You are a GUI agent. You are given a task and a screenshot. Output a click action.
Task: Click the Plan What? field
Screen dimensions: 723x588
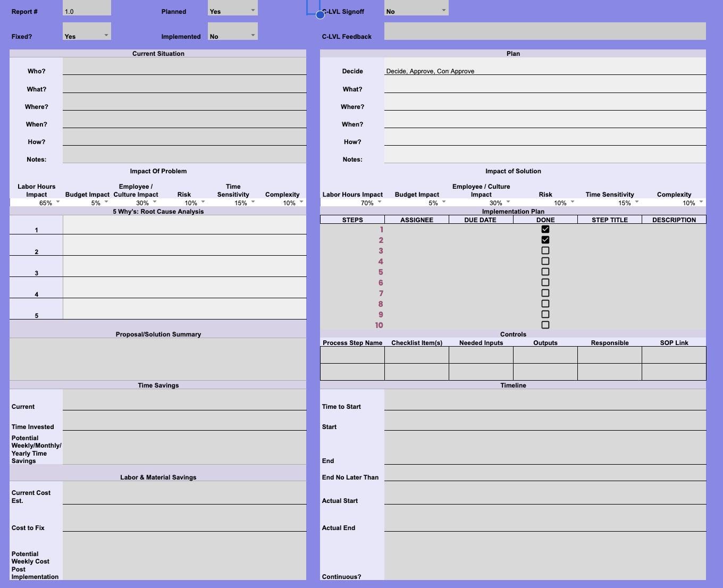point(545,84)
